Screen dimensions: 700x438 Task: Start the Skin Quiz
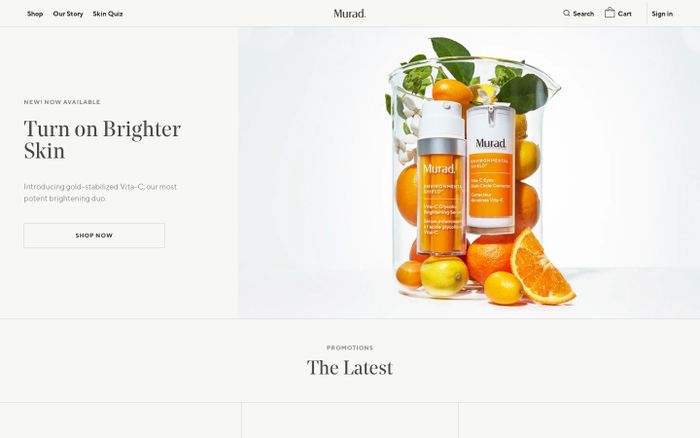[x=108, y=14]
